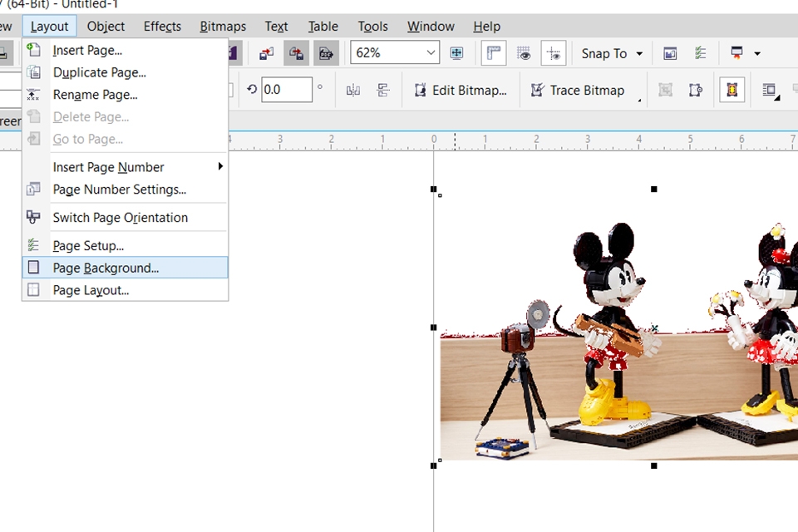Toggle the guidelines visibility icon

(553, 52)
